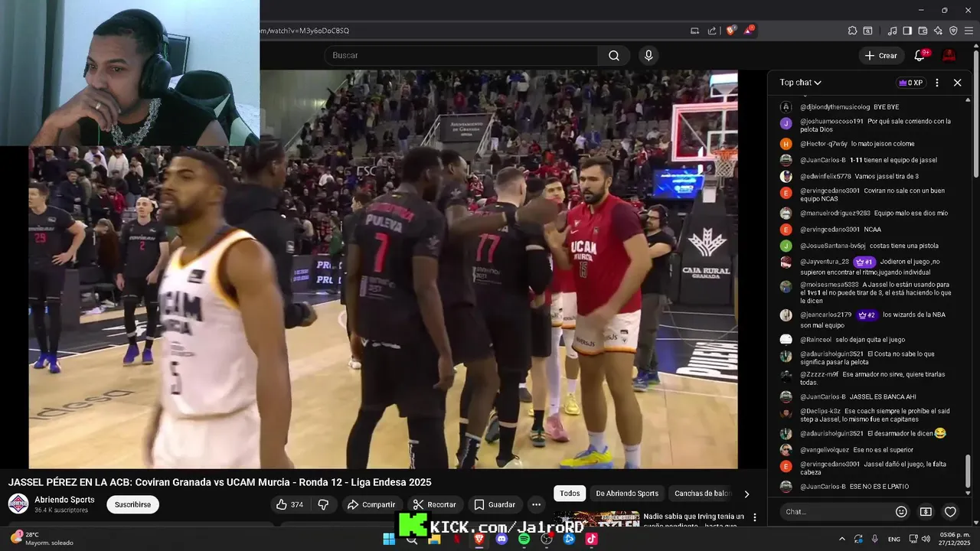Viewport: 980px width, 551px height.
Task: Open the Brave extensions puzzle icon
Action: coord(852,31)
